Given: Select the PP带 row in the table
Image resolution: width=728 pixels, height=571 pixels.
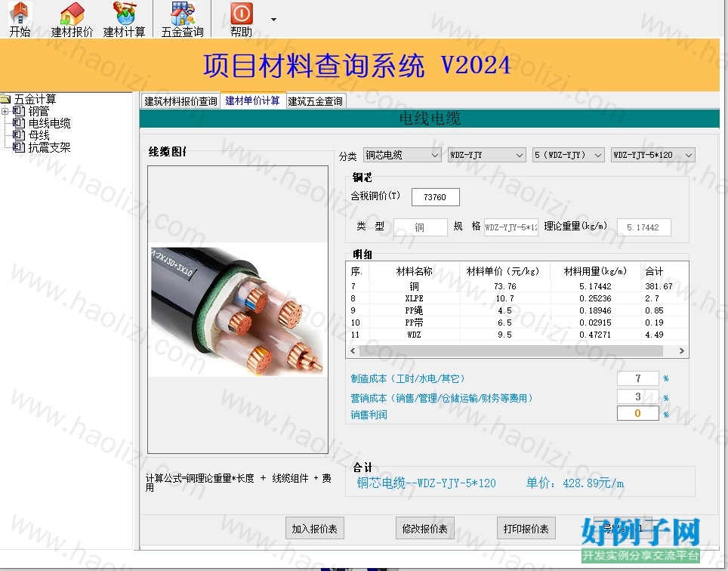Looking at the screenshot, I should (517, 323).
